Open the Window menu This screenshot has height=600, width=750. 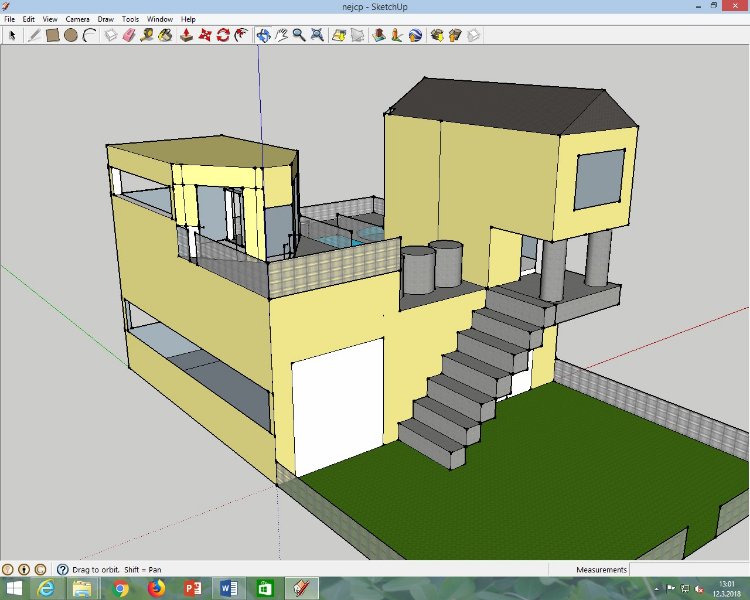159,19
